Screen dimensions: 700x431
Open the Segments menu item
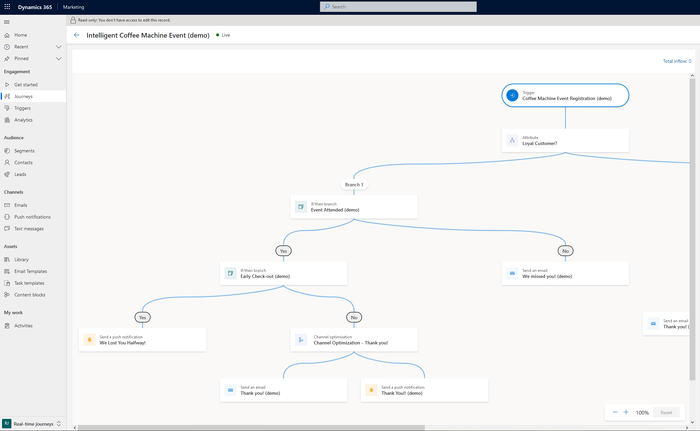pos(33,151)
